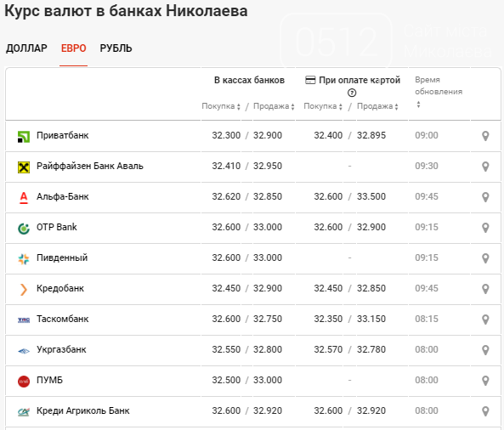Click Альфа-Банк red A logo
This screenshot has height=430, width=504.
coord(24,198)
